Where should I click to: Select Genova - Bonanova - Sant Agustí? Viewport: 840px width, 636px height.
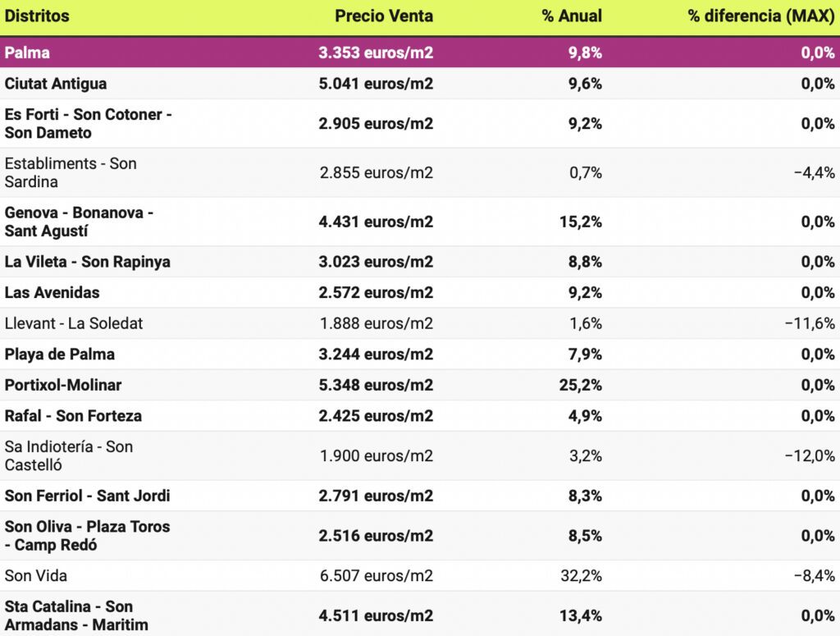point(79,222)
